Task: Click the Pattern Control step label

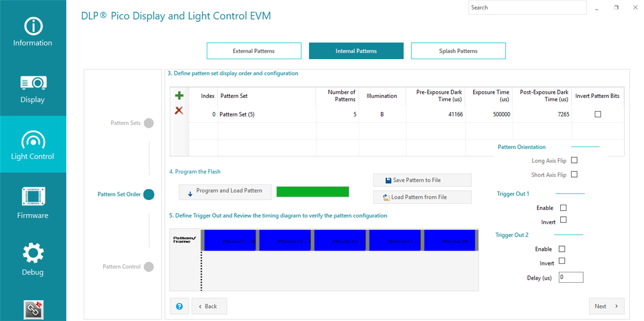Action: tap(121, 267)
